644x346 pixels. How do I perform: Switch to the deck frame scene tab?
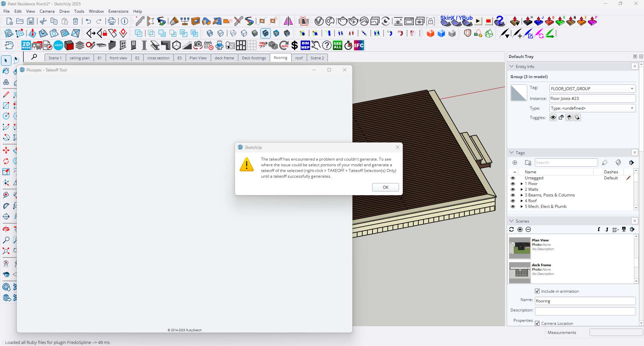click(224, 58)
